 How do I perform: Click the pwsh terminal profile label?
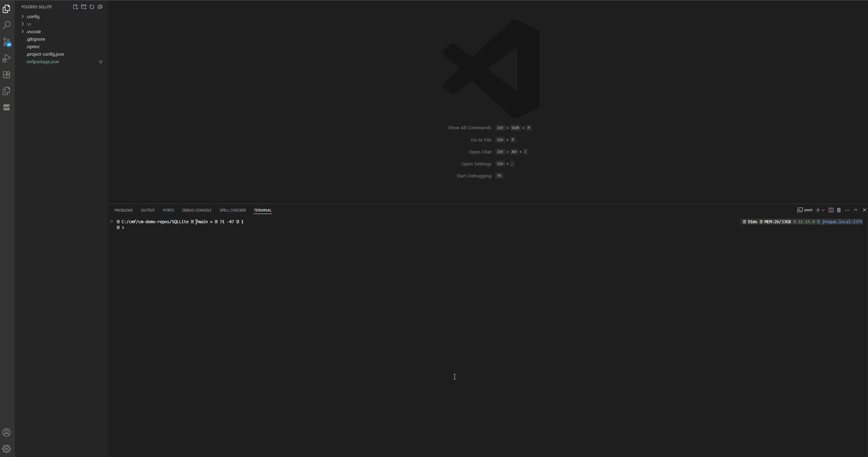click(x=805, y=210)
